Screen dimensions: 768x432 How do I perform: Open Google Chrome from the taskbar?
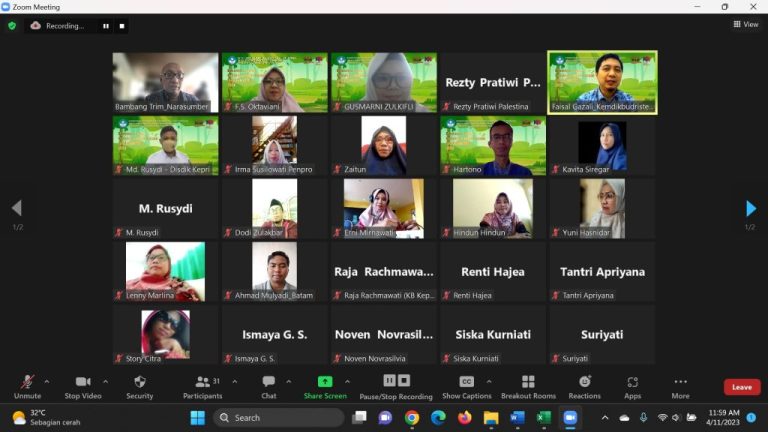[412, 418]
